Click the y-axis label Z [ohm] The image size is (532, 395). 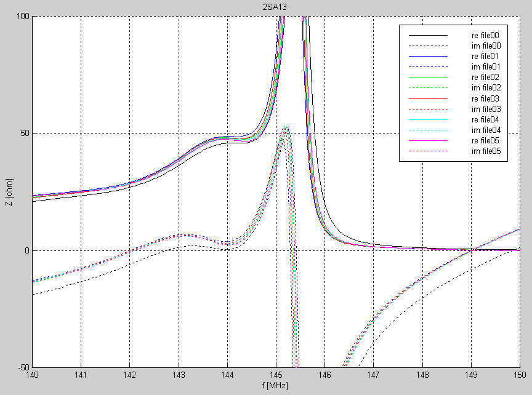point(9,192)
